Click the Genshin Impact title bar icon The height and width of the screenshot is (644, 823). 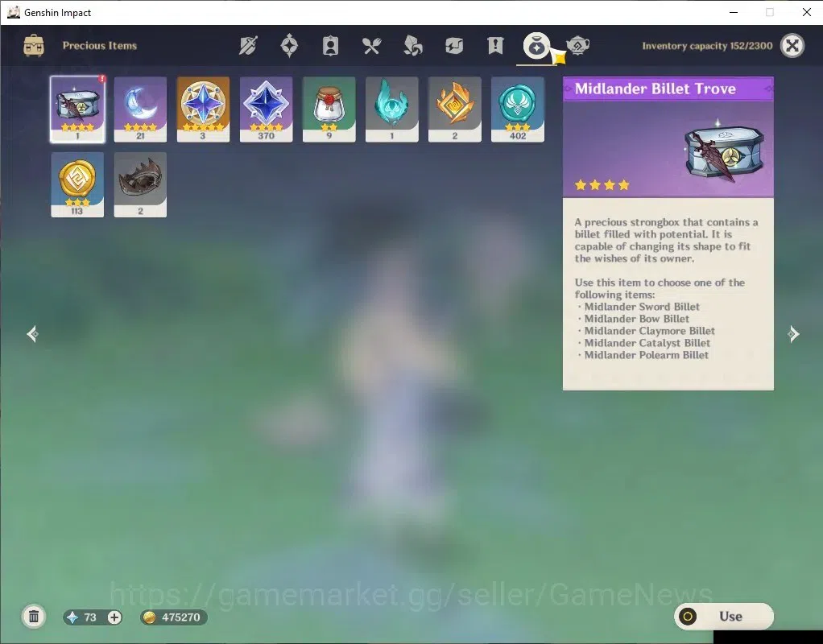[14, 12]
